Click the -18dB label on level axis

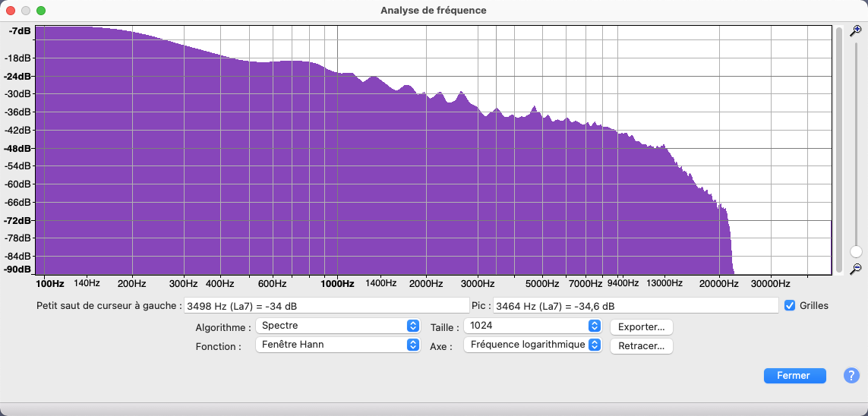(x=17, y=58)
